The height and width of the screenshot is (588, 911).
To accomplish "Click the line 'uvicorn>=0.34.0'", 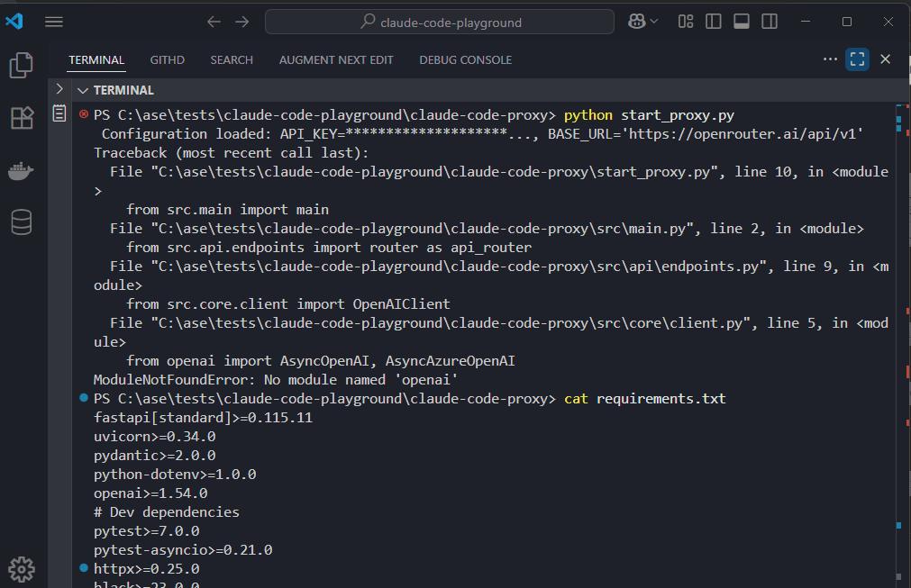I will [155, 437].
